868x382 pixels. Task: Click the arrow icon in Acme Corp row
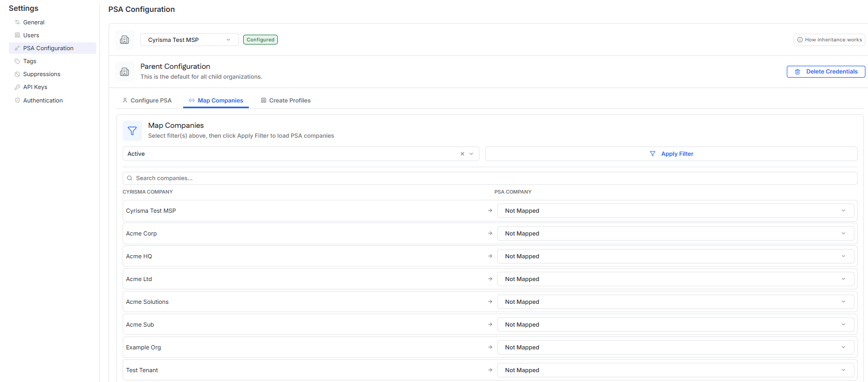point(490,233)
